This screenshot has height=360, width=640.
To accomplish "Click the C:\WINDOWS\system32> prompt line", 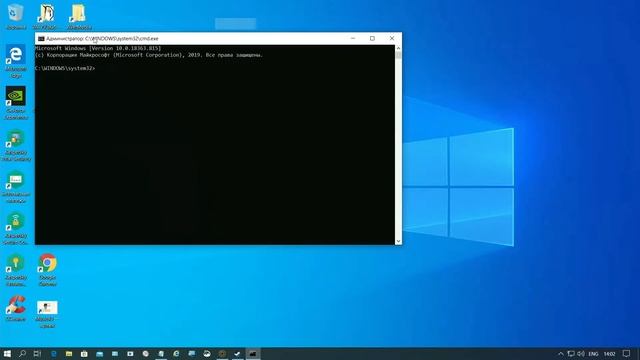I will point(65,69).
